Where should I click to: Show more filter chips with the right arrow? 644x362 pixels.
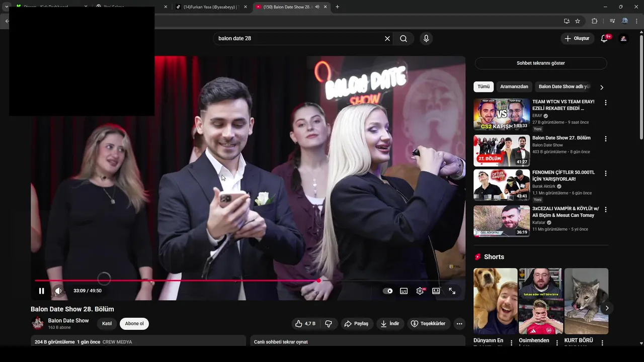pyautogui.click(x=601, y=87)
